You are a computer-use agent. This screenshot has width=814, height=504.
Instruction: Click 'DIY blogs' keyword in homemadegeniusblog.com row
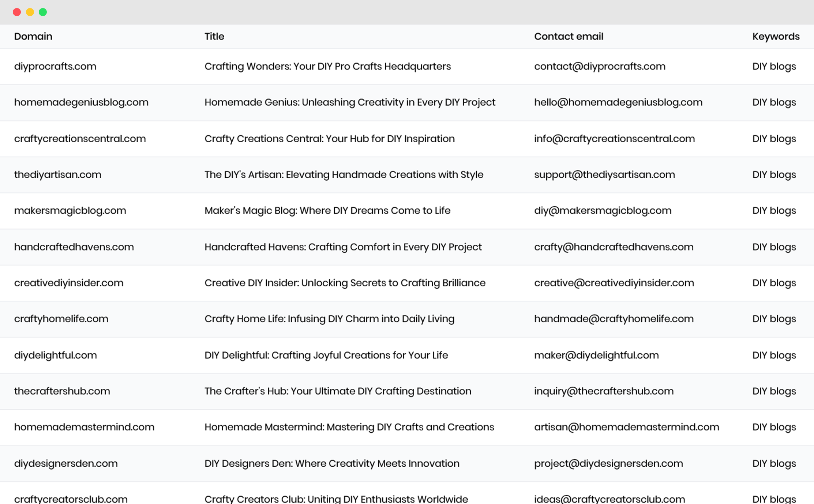[774, 102]
